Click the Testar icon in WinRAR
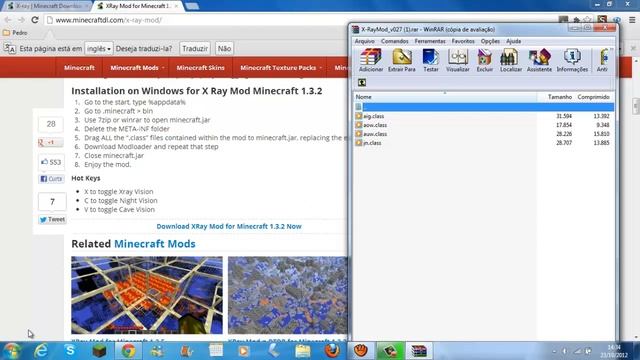 430,60
